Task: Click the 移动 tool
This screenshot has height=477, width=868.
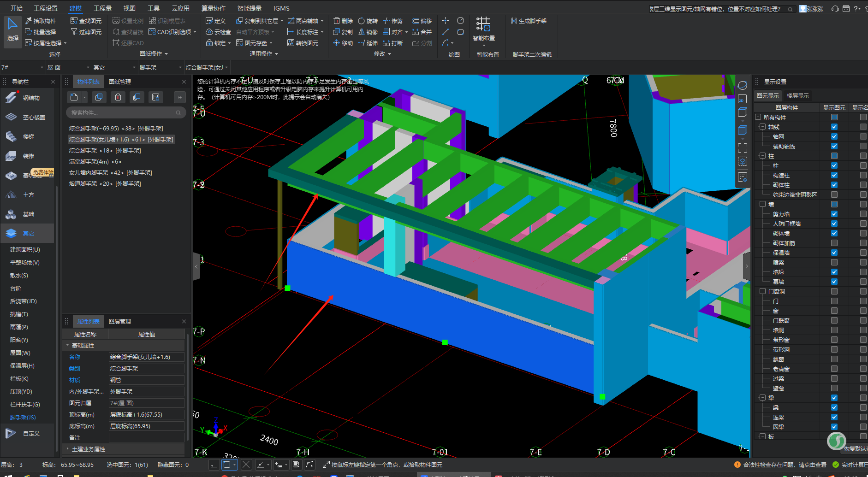Action: (343, 43)
